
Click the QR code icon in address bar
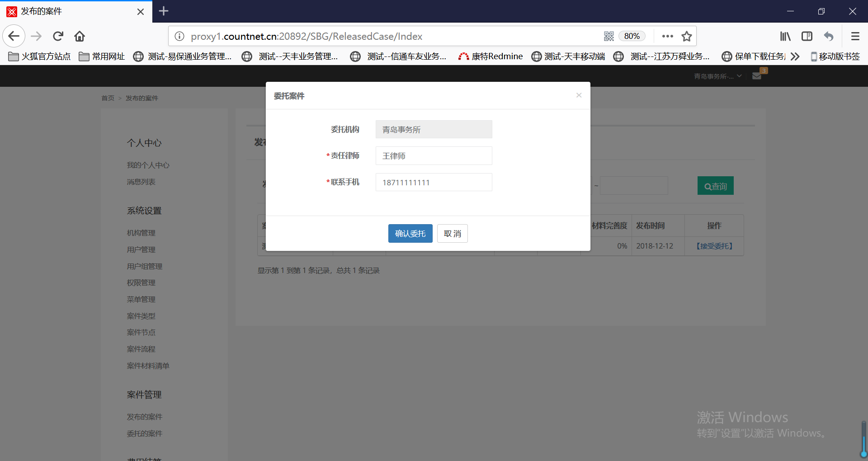[x=609, y=36]
